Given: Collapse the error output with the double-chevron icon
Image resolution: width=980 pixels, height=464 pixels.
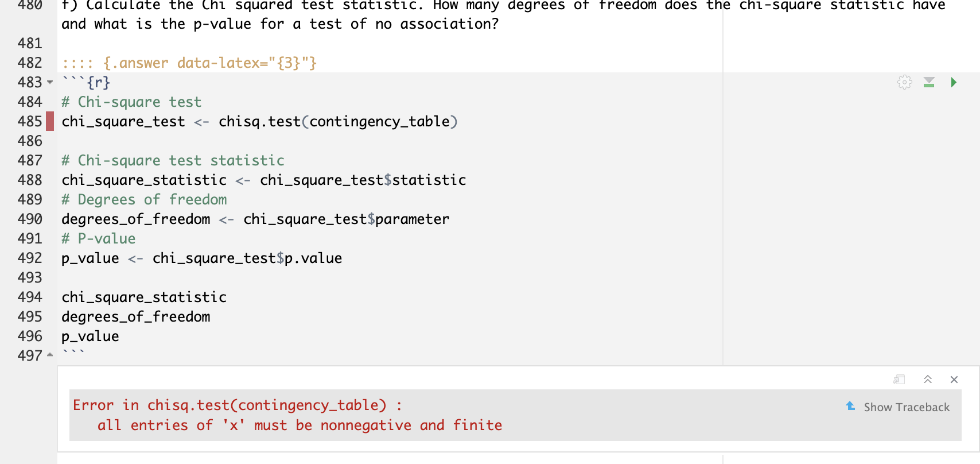Looking at the screenshot, I should coord(928,379).
